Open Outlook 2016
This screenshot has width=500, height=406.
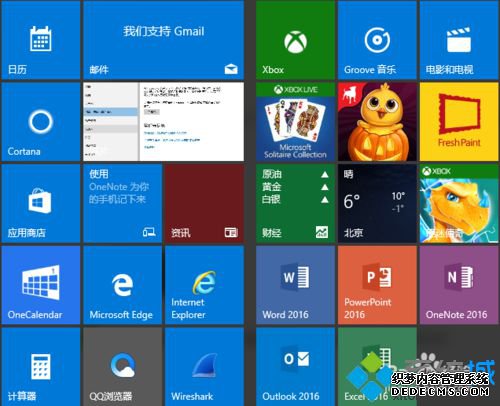[x=295, y=367]
